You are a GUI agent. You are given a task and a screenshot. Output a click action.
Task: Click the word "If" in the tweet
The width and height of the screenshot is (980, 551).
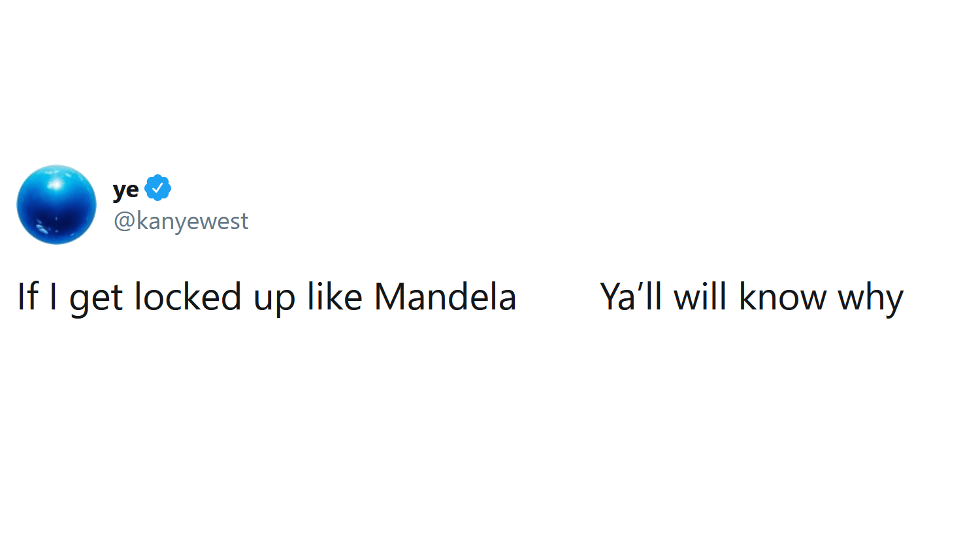pos(27,297)
